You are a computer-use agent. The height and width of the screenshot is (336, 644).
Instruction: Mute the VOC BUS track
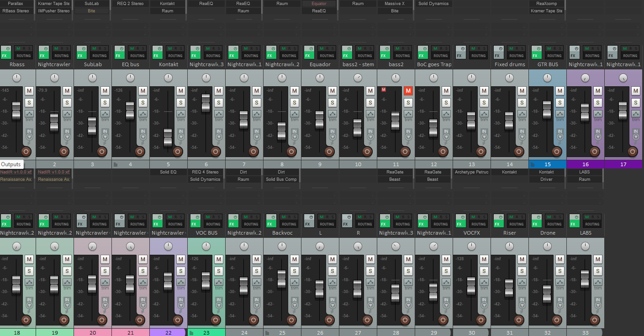219,259
